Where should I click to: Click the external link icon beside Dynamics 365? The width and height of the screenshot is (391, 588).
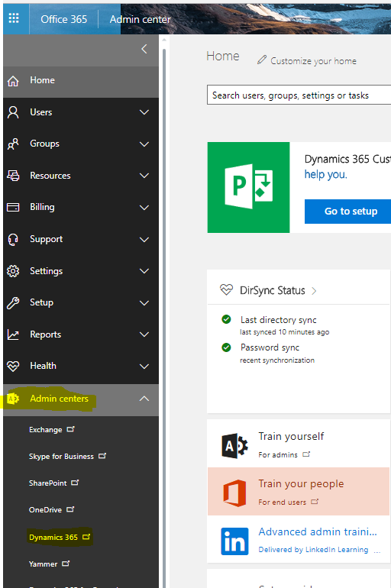86,537
